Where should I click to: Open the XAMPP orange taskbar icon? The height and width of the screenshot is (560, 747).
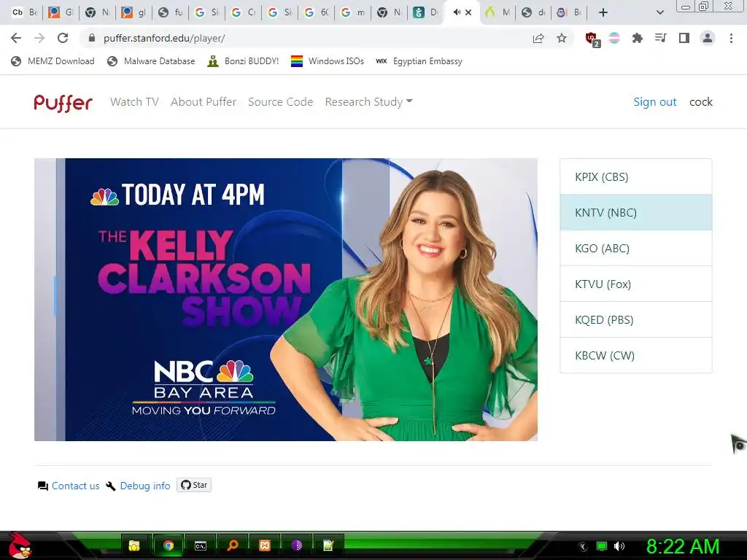tap(264, 545)
